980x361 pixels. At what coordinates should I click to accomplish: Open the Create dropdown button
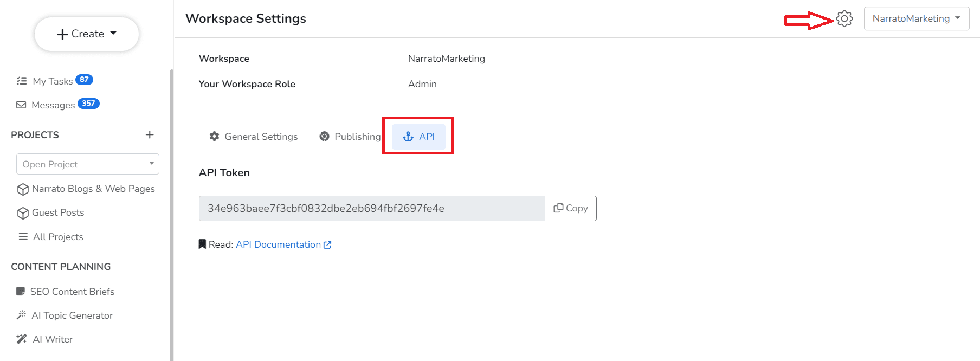coord(87,34)
